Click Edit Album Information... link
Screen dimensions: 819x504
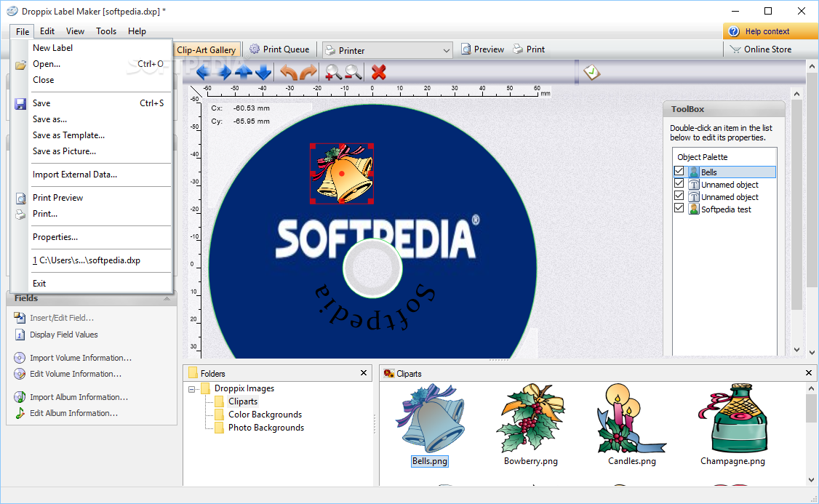point(73,413)
